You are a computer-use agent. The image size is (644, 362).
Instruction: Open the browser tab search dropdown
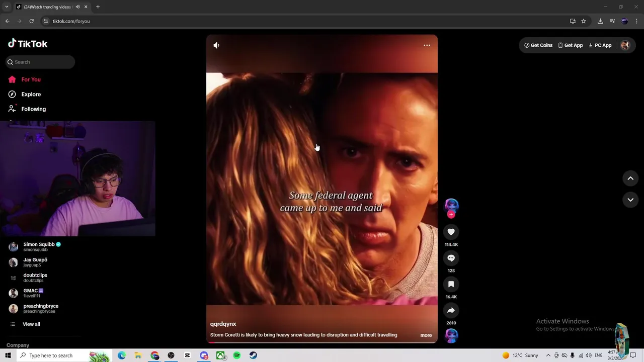7,7
